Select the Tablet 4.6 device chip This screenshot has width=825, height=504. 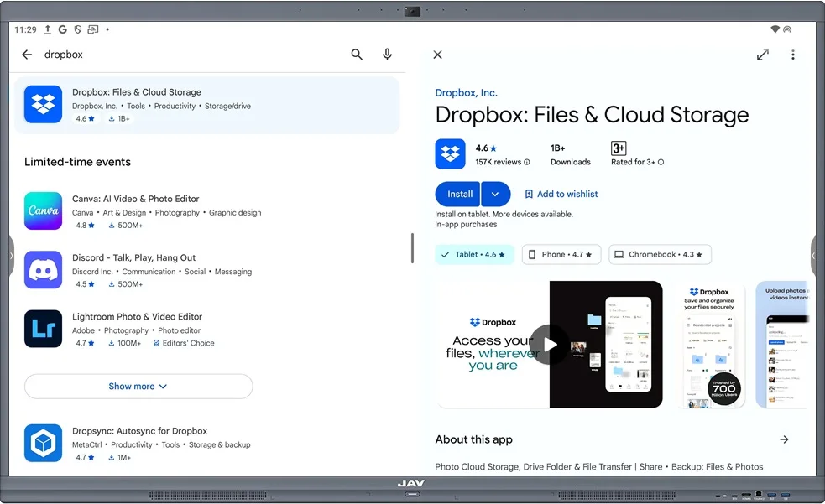474,253
